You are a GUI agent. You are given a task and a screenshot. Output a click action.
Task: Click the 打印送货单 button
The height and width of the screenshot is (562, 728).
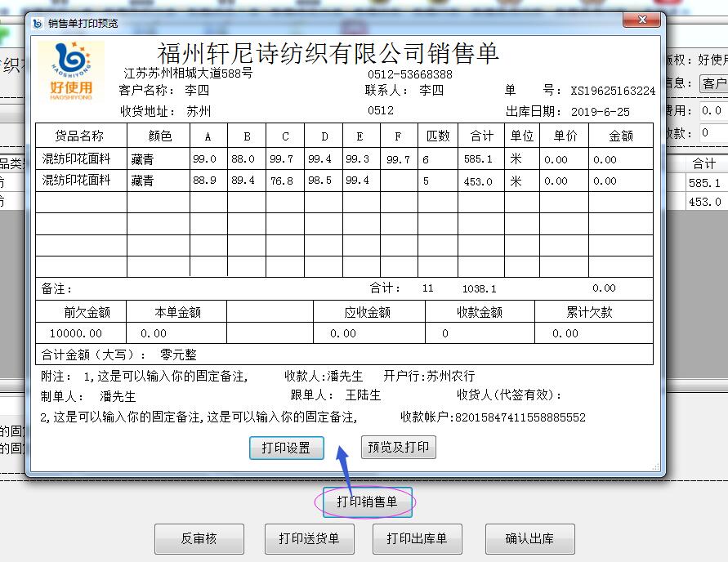point(309,539)
